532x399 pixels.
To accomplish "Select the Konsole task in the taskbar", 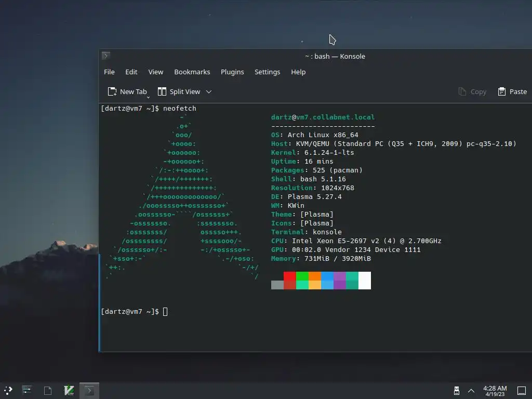I will point(89,391).
